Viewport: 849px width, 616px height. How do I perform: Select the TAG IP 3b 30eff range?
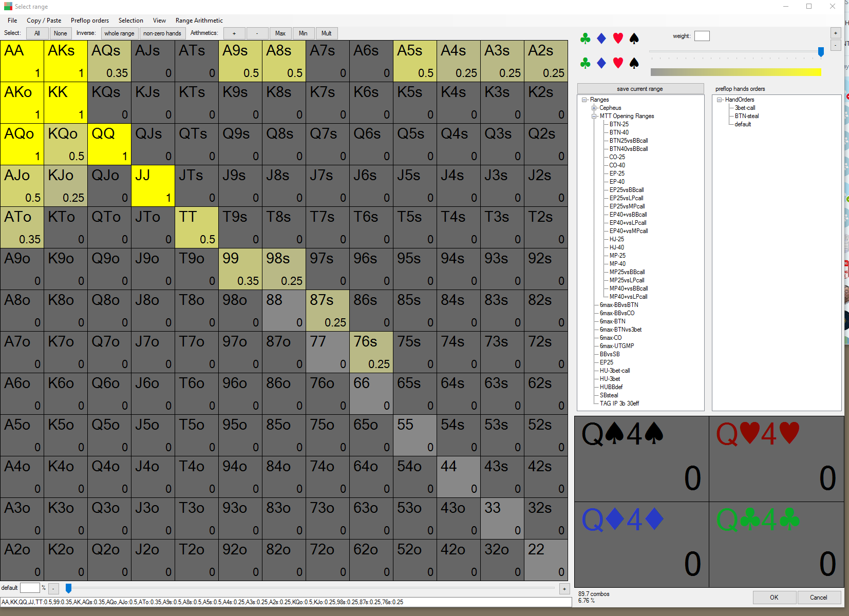[619, 403]
